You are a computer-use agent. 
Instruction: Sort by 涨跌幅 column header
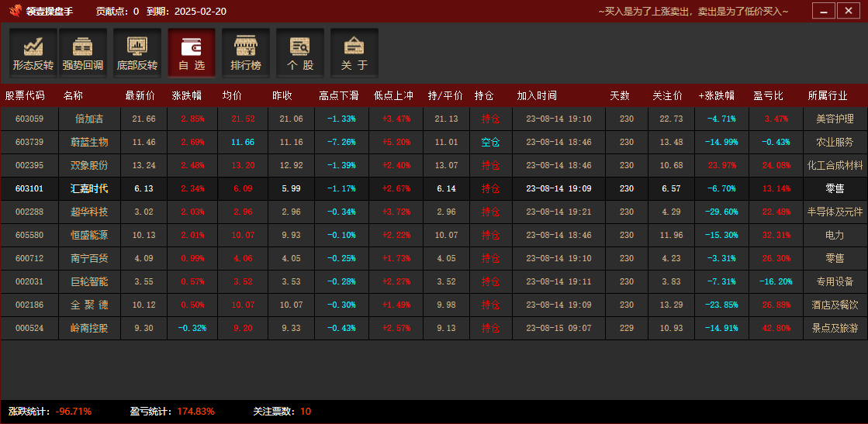[186, 96]
